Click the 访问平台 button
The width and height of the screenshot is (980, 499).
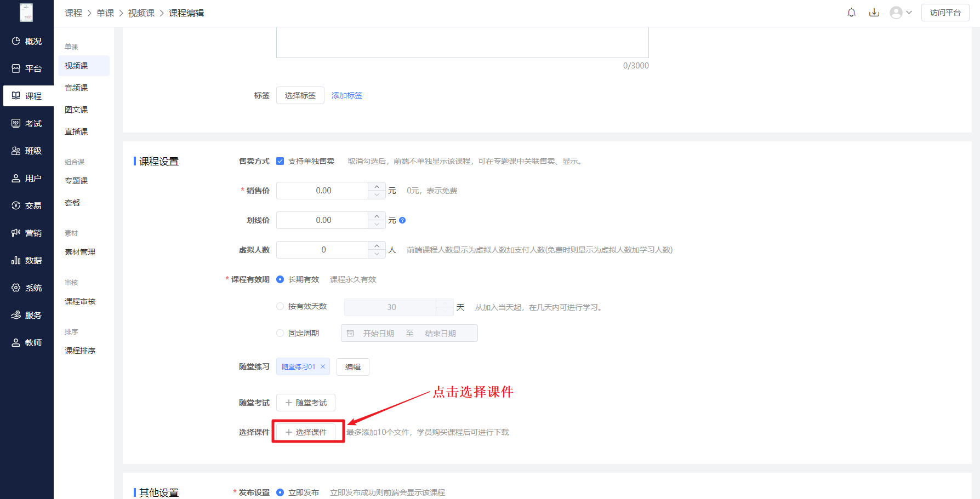pyautogui.click(x=945, y=13)
